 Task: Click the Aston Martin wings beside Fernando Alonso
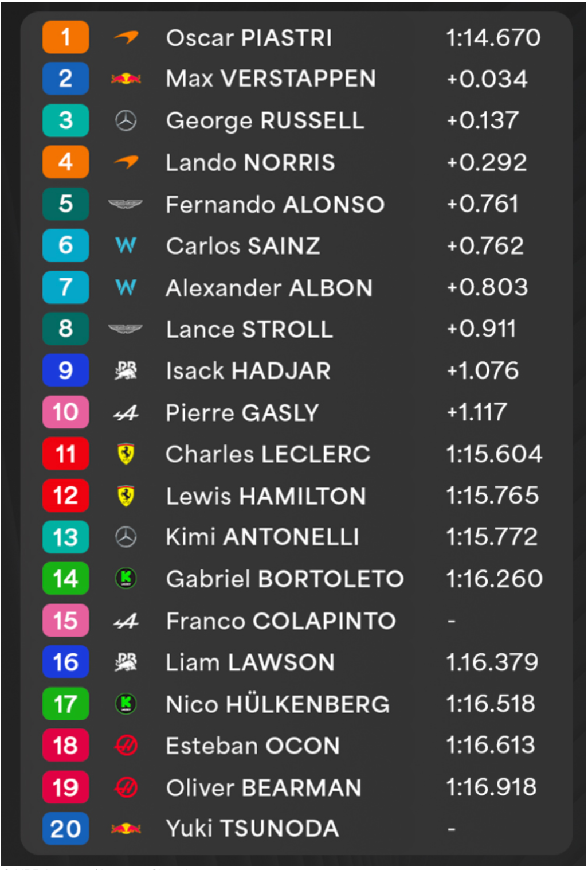pyautogui.click(x=126, y=204)
